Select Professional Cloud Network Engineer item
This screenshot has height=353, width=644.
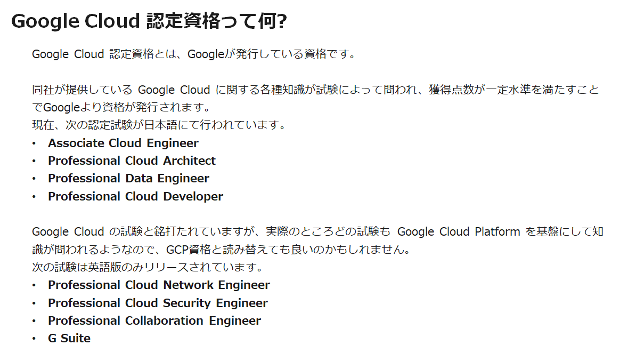coord(159,285)
